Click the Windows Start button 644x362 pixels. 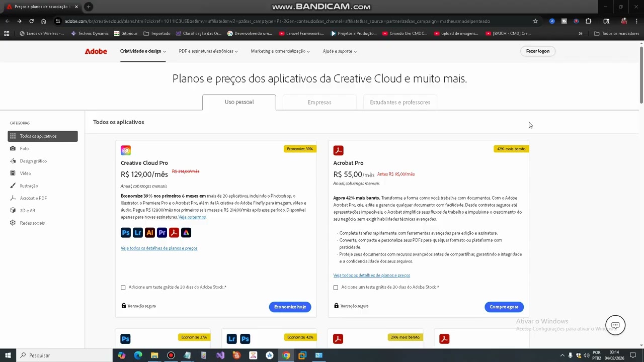pyautogui.click(x=8, y=355)
